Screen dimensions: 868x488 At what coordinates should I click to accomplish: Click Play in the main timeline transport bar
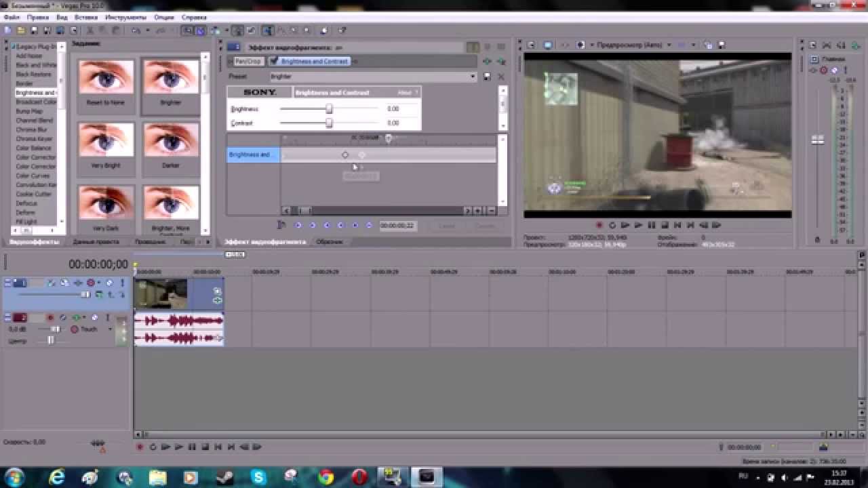click(179, 447)
